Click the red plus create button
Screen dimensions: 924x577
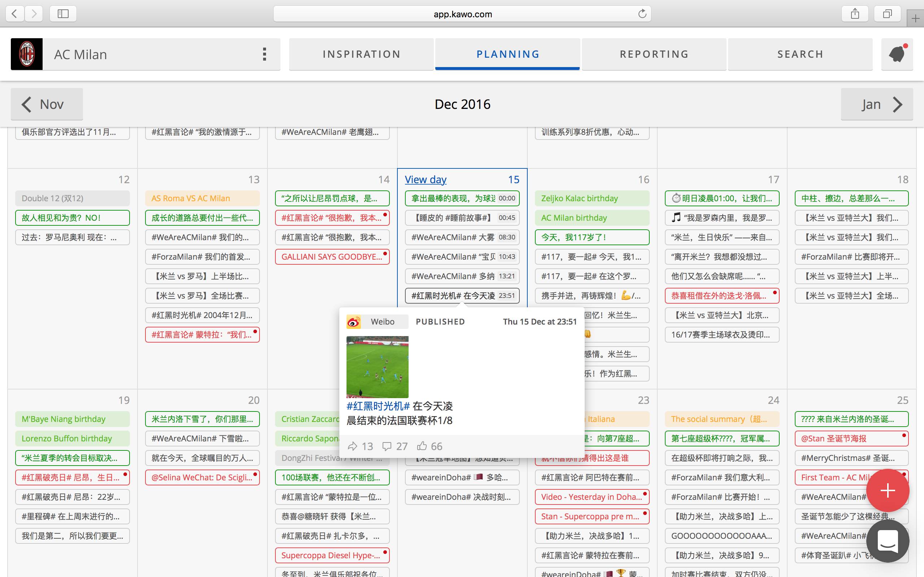point(888,490)
